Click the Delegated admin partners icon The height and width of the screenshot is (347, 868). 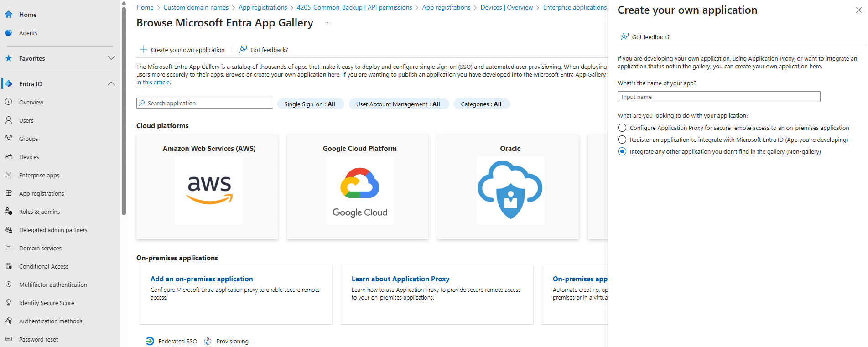(9, 230)
